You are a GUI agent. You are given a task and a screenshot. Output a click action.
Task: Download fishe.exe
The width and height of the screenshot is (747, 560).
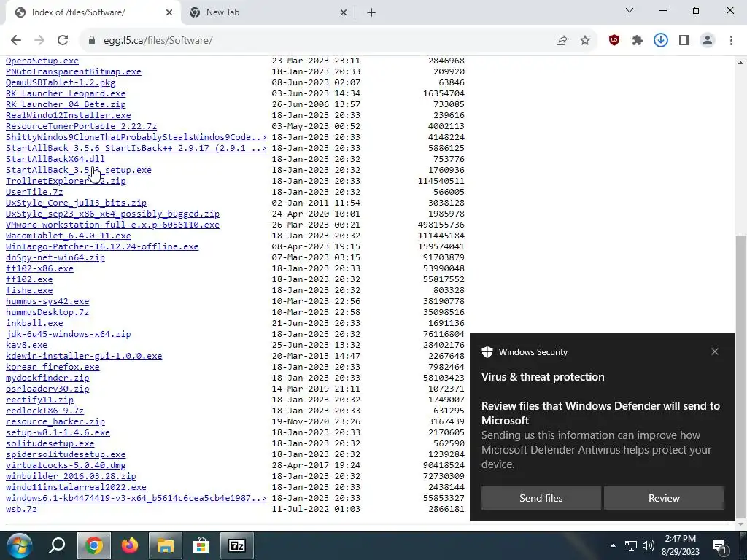click(29, 290)
